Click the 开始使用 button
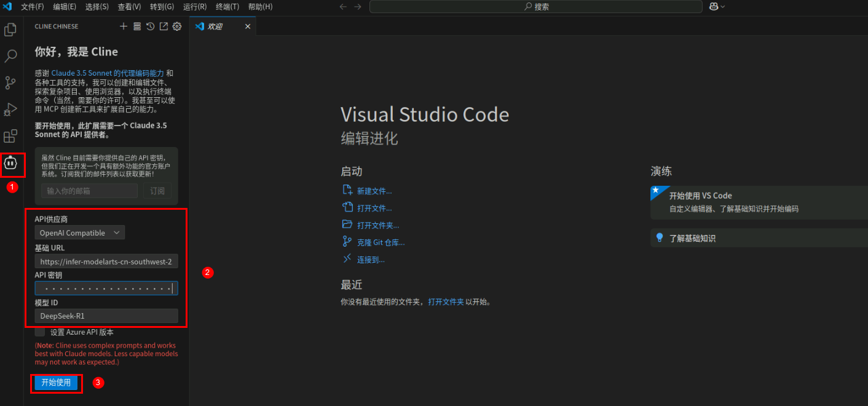Screen dimensions: 868x406 coord(56,383)
